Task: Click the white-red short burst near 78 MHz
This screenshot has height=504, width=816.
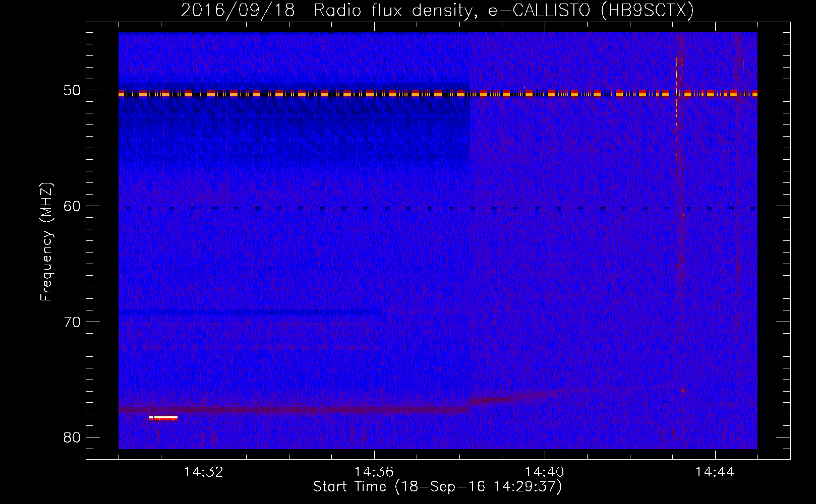Action: click(x=163, y=418)
